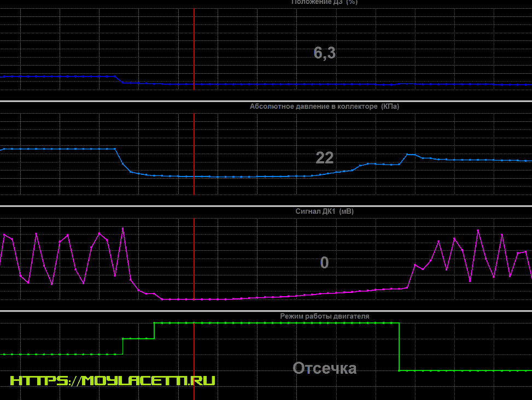Click the "Сигнал ДК1 (мВ)" chart title
The width and height of the screenshot is (532, 400).
pyautogui.click(x=324, y=211)
